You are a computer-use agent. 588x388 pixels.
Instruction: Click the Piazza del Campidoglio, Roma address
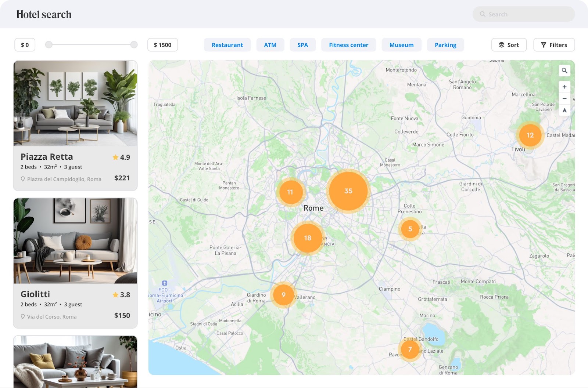tap(64, 179)
